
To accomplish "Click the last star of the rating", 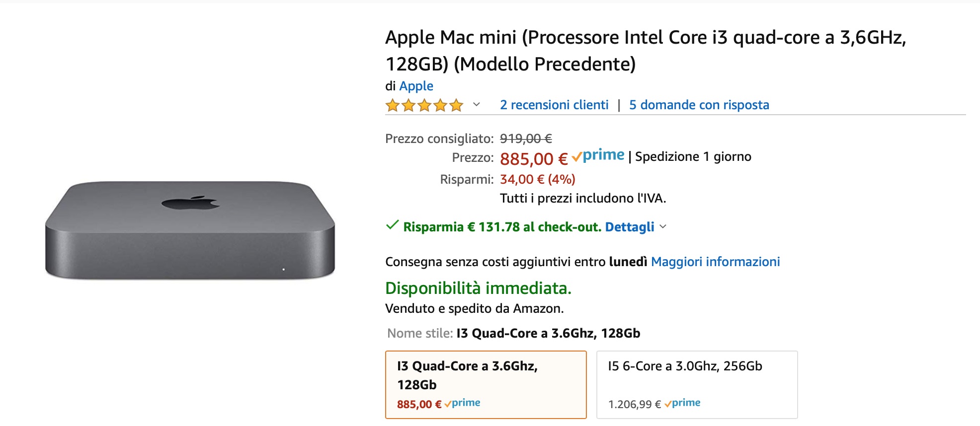I will pos(457,105).
